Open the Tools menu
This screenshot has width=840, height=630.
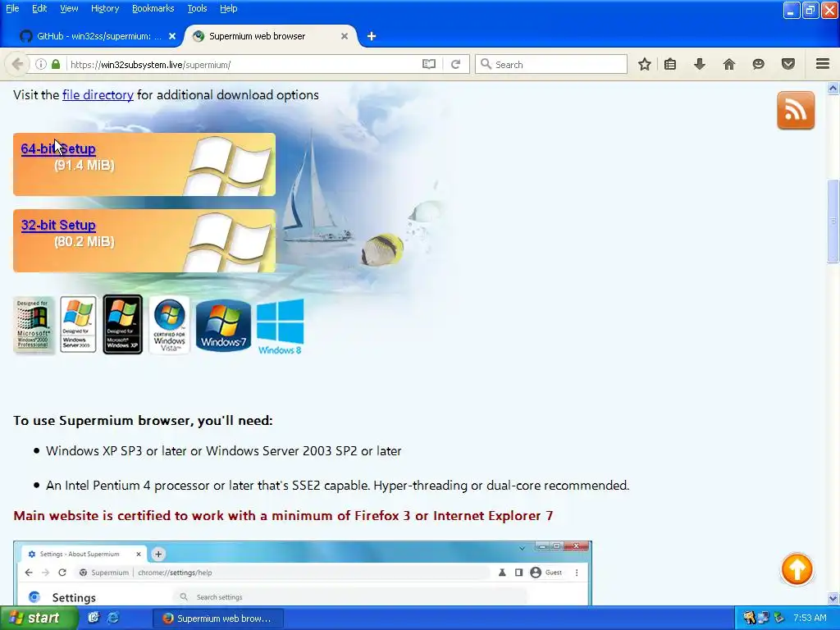pos(197,8)
